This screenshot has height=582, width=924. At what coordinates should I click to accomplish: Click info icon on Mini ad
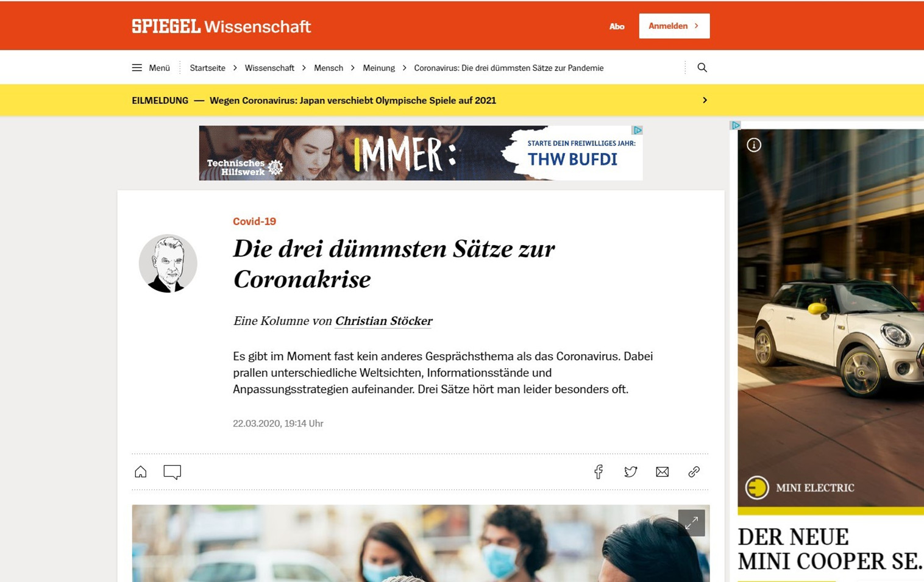[754, 145]
